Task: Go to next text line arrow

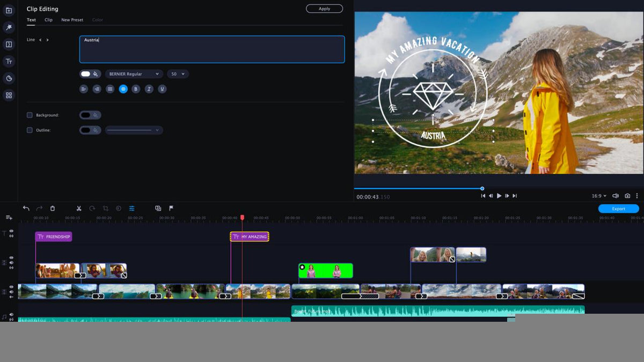Action: 47,40
